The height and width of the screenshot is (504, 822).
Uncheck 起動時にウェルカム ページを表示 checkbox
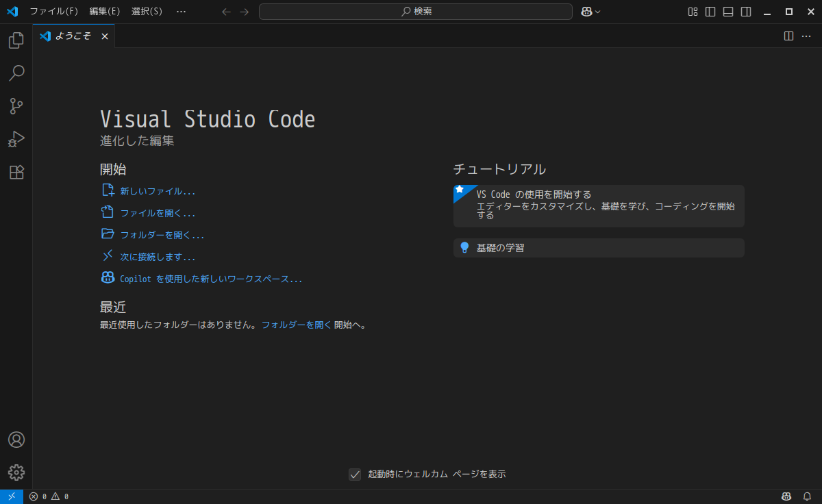pyautogui.click(x=355, y=474)
